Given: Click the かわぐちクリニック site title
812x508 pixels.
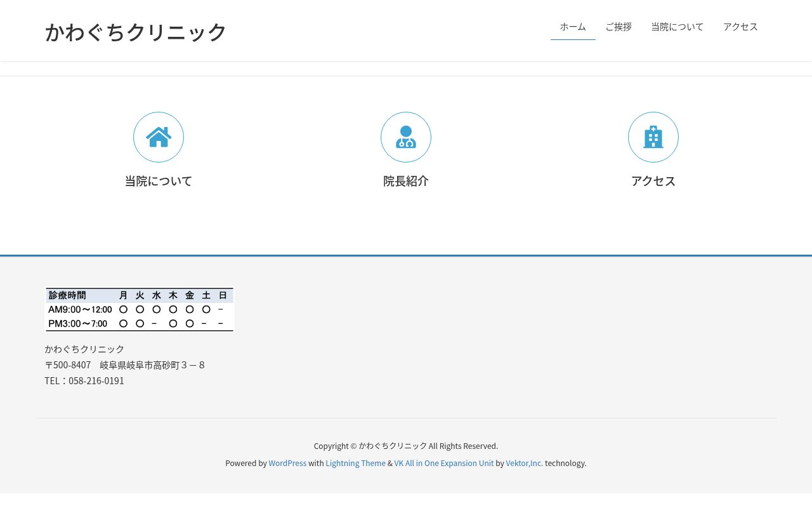Looking at the screenshot, I should tap(136, 32).
